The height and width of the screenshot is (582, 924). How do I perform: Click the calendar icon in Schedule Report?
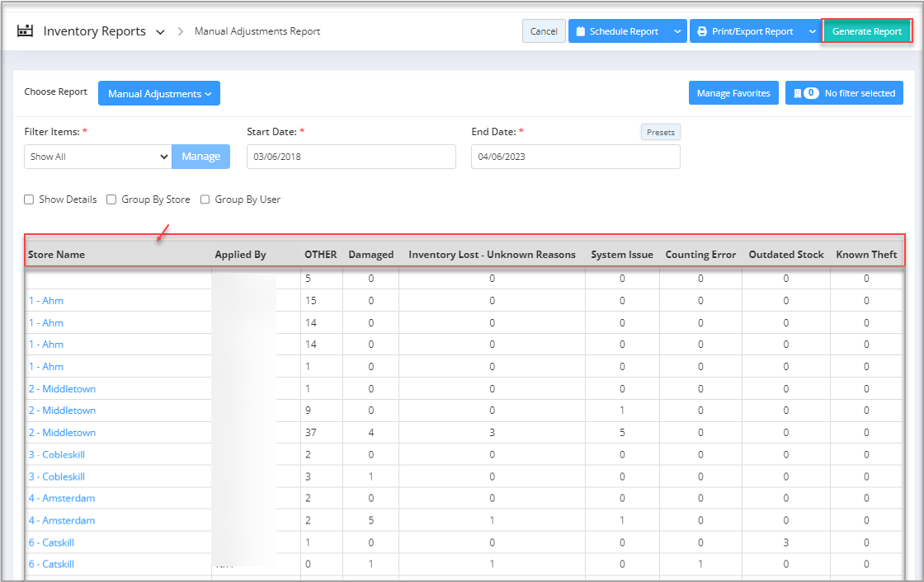click(x=581, y=31)
